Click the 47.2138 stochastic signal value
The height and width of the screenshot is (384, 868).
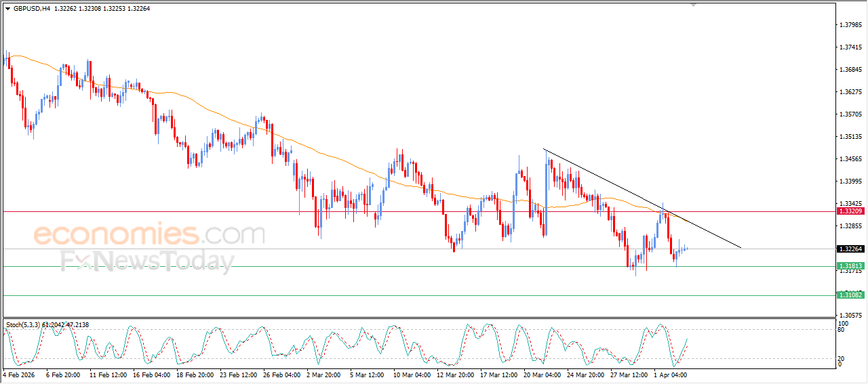77,325
